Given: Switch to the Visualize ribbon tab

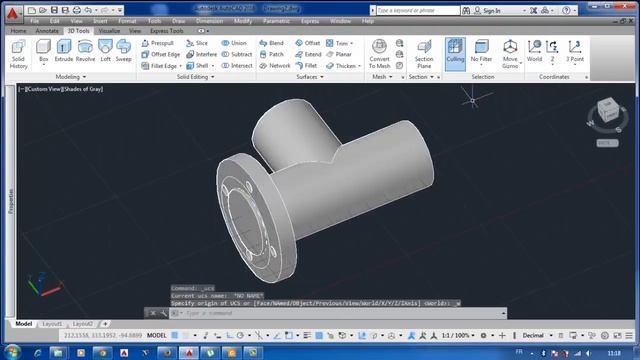Looking at the screenshot, I should pos(109,31).
